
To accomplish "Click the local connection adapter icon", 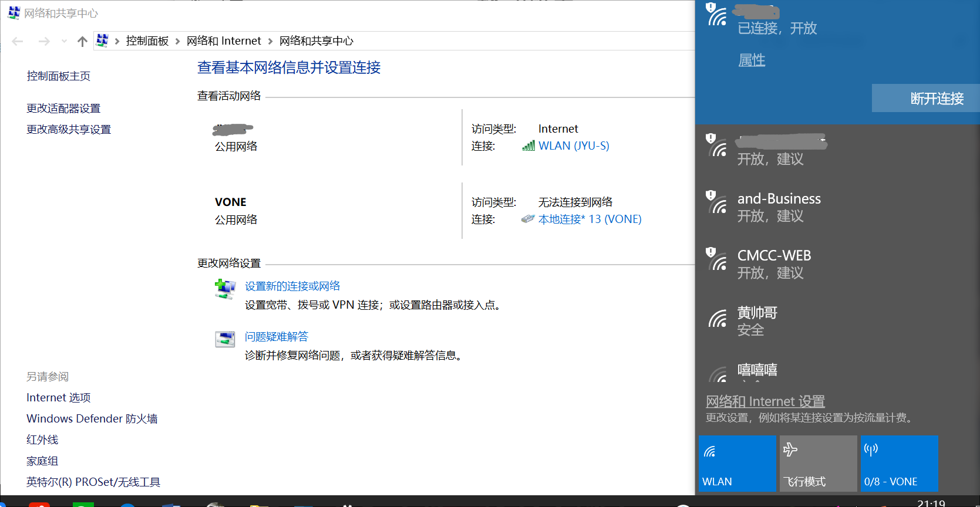I will [528, 219].
